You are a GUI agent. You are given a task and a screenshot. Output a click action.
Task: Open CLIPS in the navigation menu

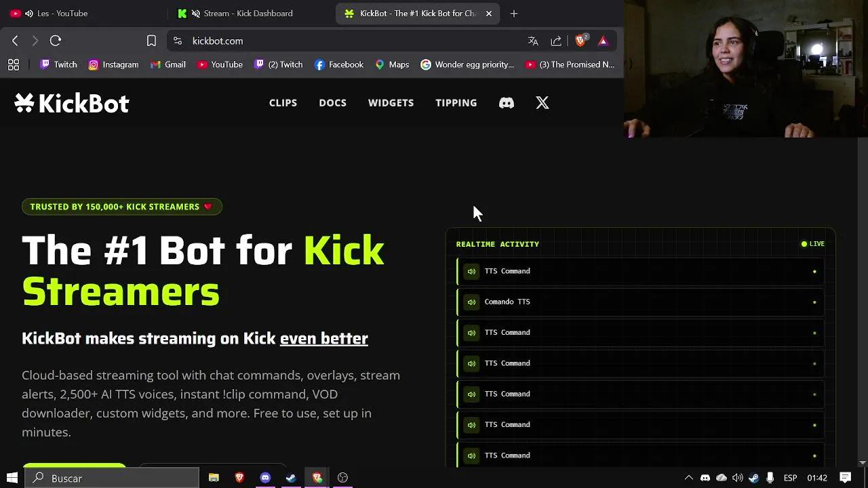[283, 103]
